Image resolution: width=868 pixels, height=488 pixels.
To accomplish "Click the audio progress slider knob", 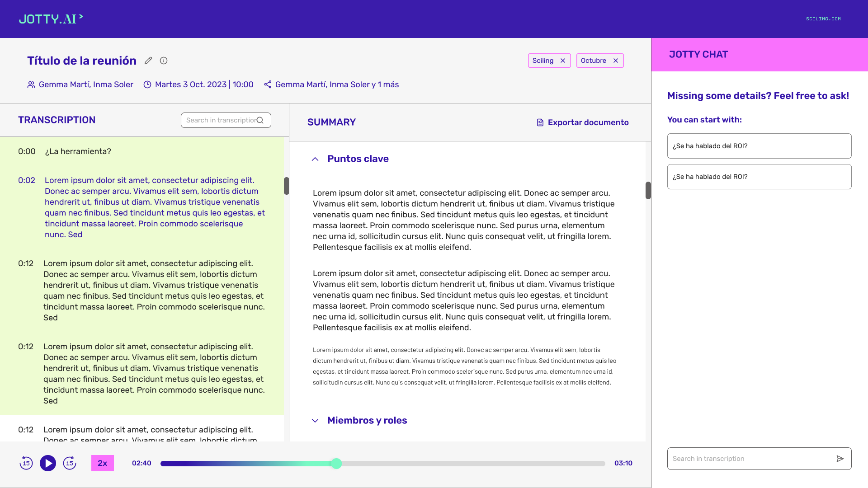I will point(336,463).
